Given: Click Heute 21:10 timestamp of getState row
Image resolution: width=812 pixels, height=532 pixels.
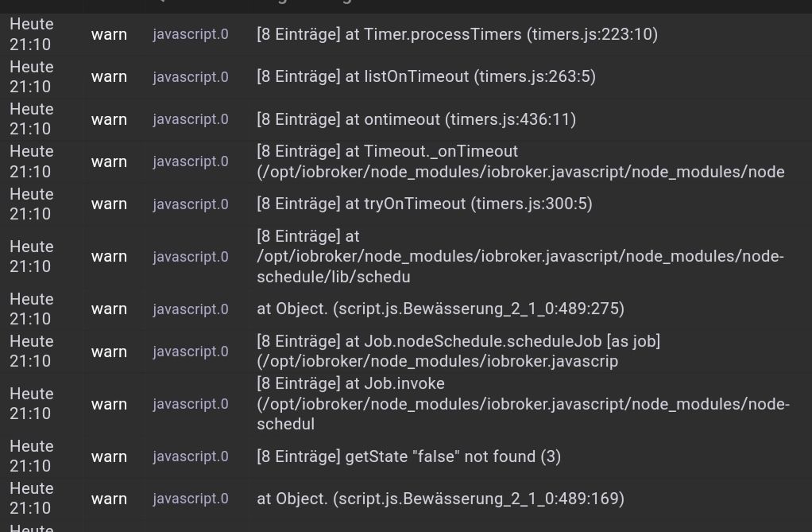Looking at the screenshot, I should coord(32,456).
